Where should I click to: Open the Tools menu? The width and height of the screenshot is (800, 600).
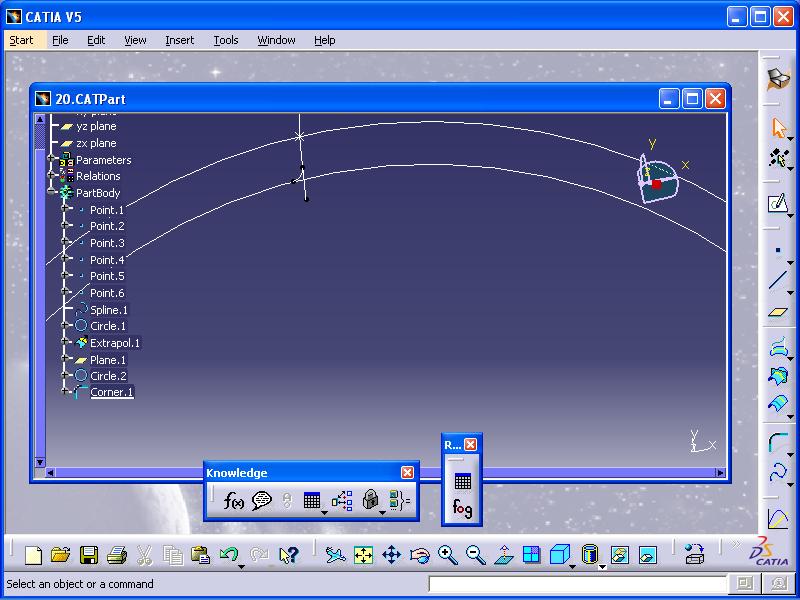tap(226, 40)
